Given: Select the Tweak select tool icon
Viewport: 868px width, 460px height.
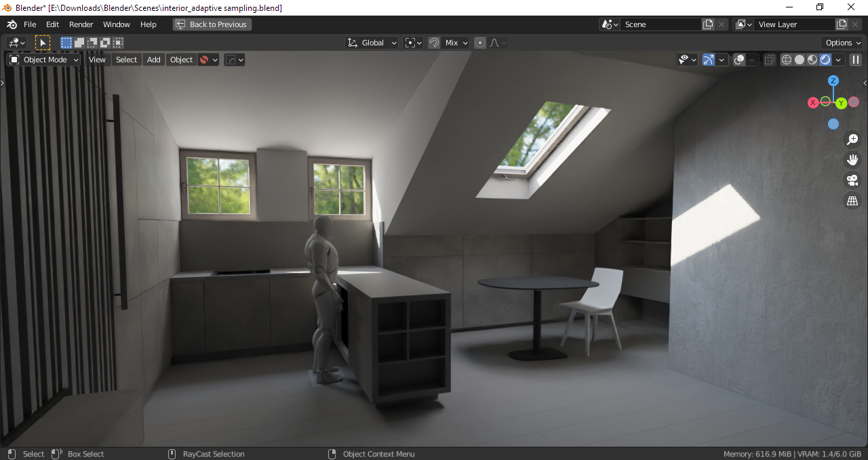Looking at the screenshot, I should point(43,43).
